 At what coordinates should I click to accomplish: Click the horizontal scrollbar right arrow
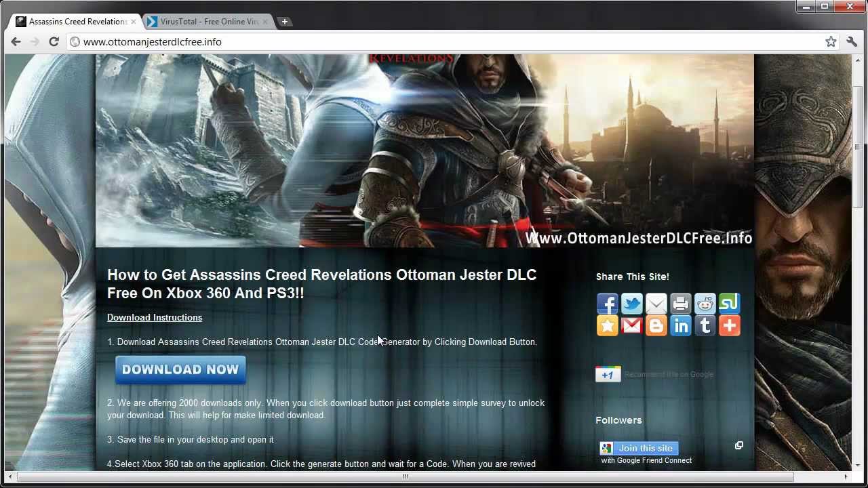pos(847,476)
